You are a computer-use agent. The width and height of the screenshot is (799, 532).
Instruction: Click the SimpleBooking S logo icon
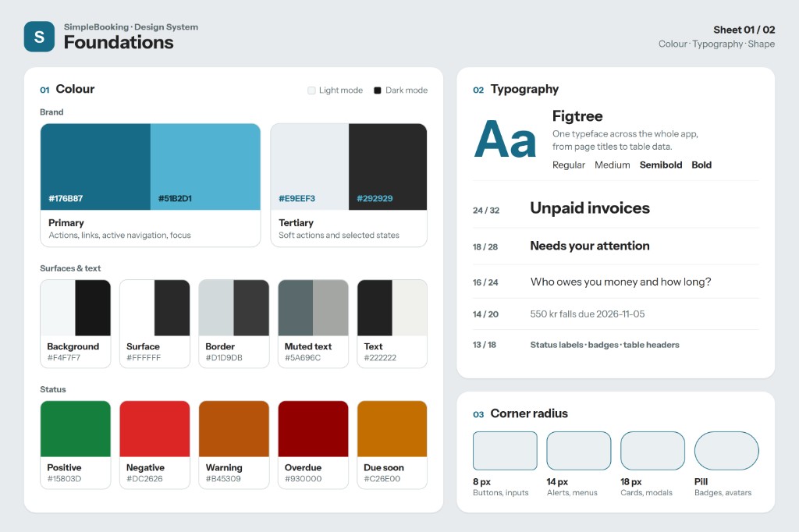tap(39, 37)
